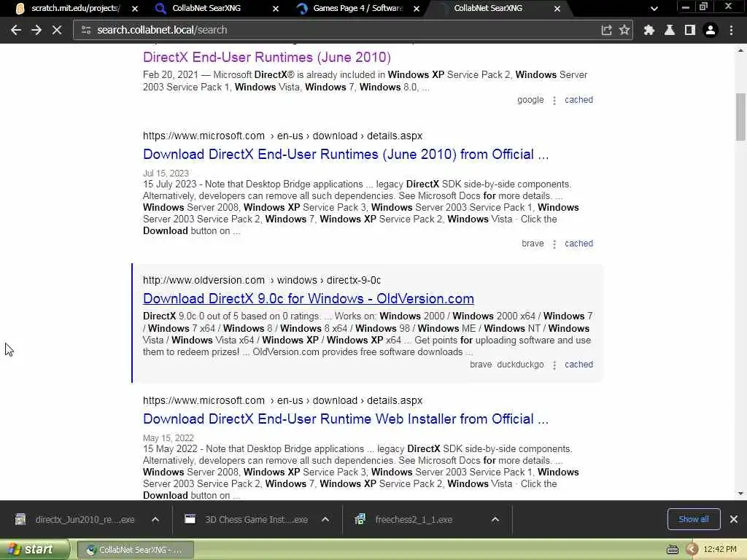747x560 pixels.
Task: Click the keyboard tray icon
Action: click(672, 550)
